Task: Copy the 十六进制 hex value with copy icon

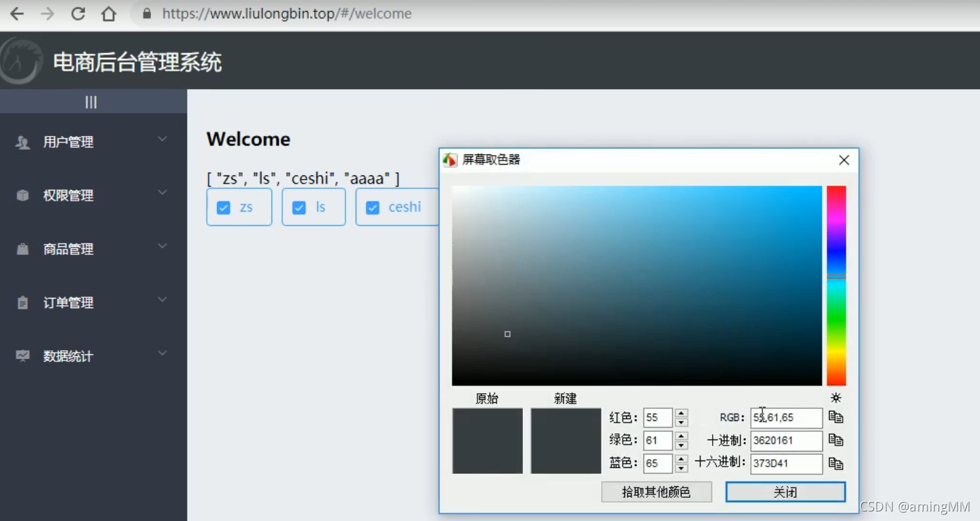Action: coord(836,464)
